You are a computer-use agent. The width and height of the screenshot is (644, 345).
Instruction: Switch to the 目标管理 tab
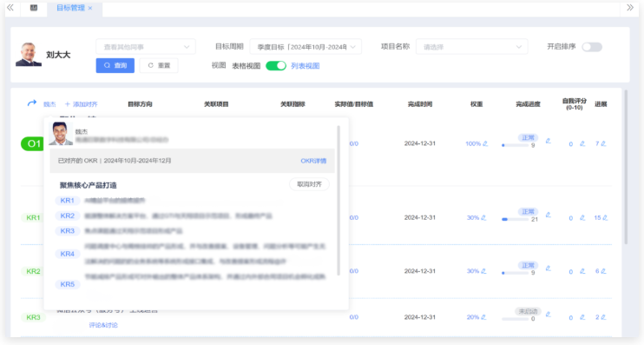(x=70, y=8)
